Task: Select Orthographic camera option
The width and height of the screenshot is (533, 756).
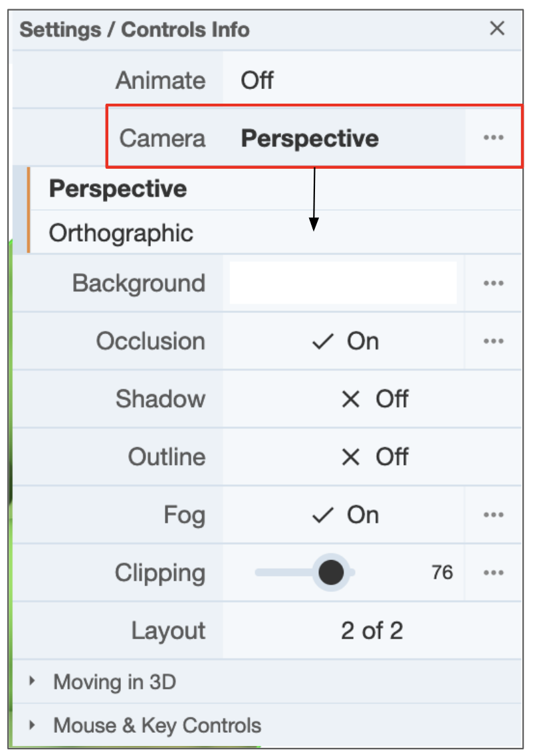Action: click(121, 233)
